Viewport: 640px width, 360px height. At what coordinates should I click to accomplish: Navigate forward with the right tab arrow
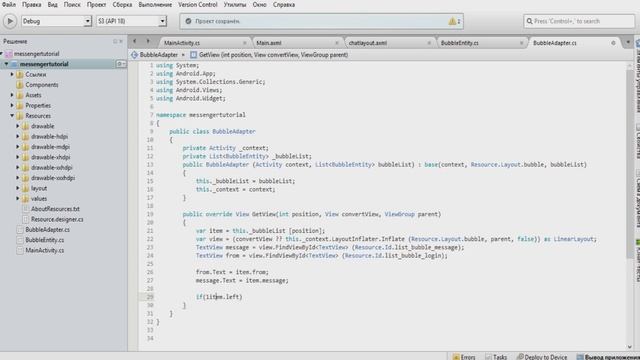tap(148, 41)
